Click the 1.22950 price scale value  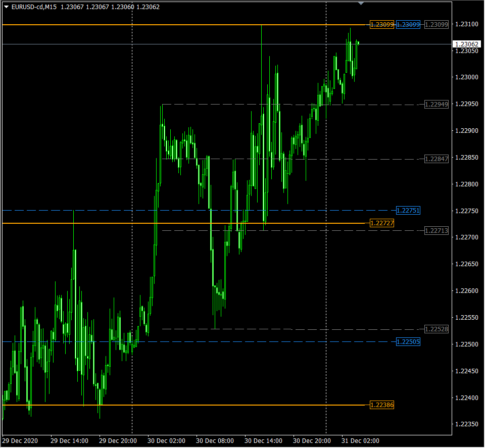tap(467, 104)
